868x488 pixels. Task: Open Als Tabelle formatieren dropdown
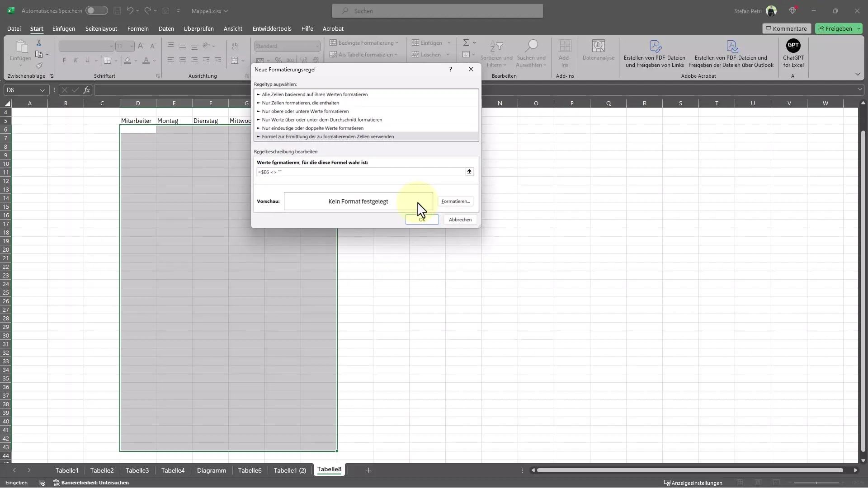(x=363, y=55)
